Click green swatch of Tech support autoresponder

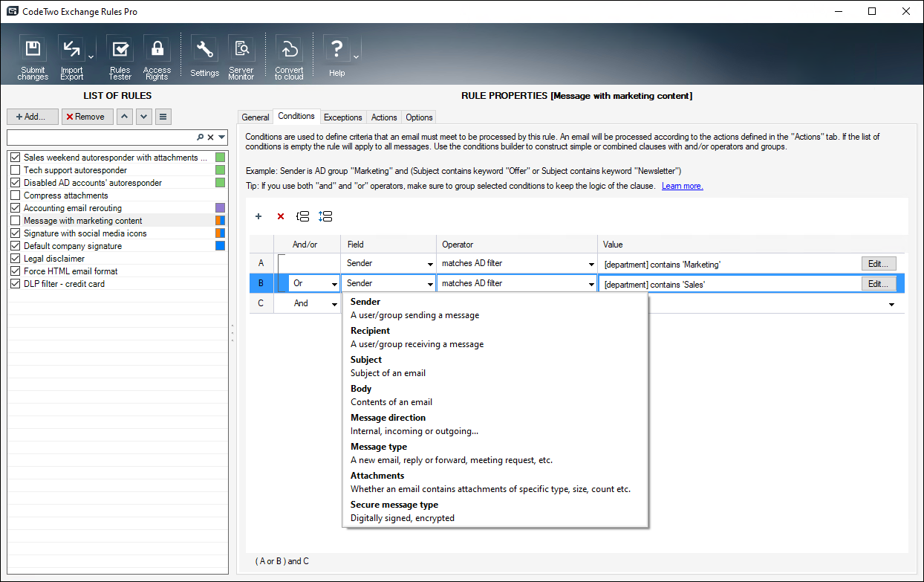[220, 170]
